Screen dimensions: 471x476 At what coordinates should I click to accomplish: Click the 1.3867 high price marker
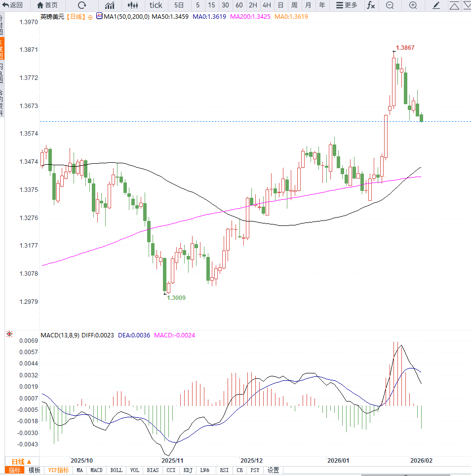pyautogui.click(x=405, y=48)
